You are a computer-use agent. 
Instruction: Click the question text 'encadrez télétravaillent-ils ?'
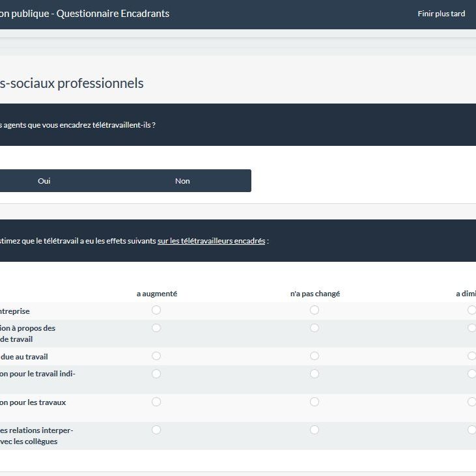(107, 125)
